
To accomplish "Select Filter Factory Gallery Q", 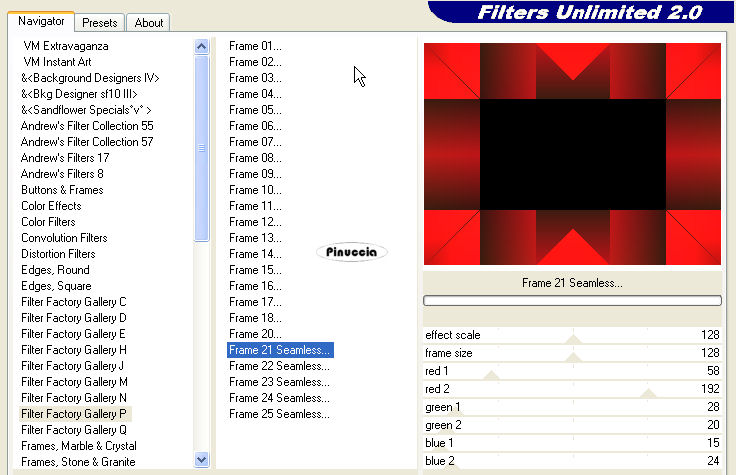I will [74, 430].
